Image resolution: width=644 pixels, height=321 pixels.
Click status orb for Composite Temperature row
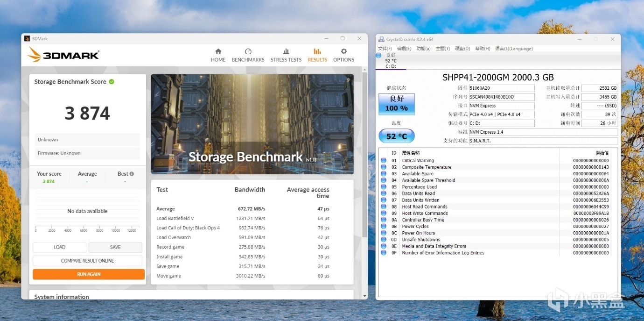click(384, 167)
